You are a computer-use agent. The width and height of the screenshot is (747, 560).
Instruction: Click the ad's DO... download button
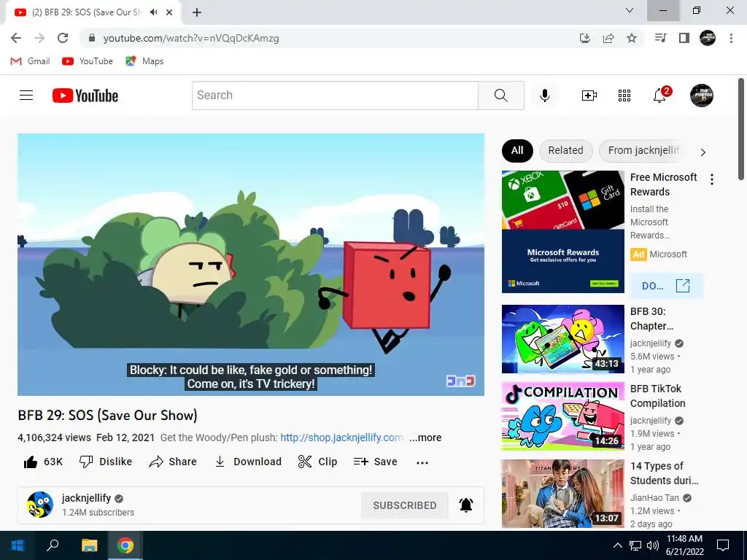(666, 286)
